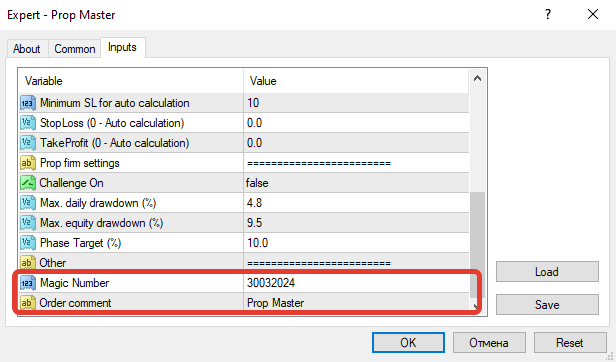Click the boolean icon beside Challenge On

pos(28,183)
